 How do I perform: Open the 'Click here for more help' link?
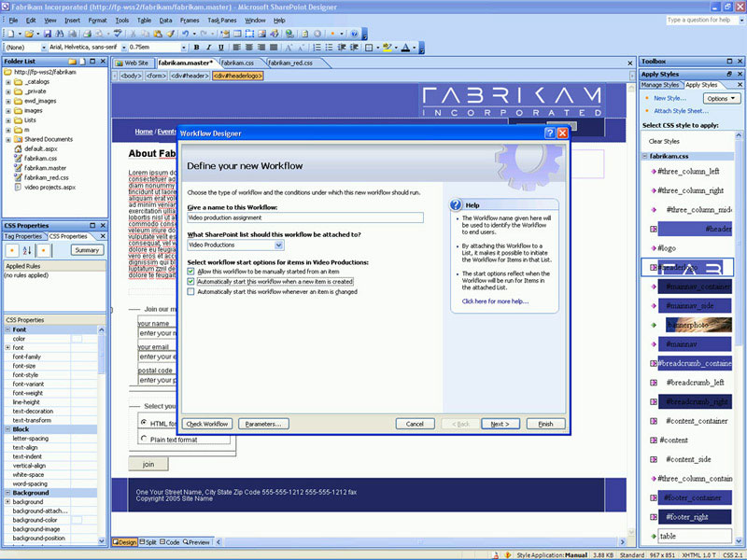click(495, 301)
